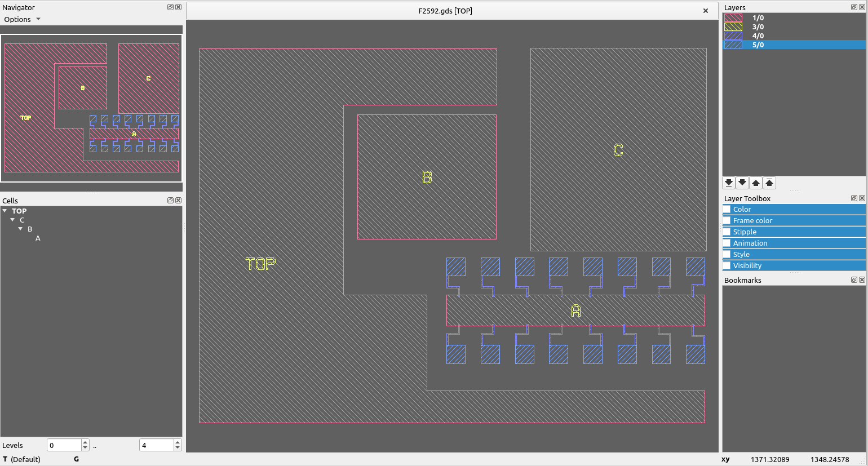The height and width of the screenshot is (466, 868).
Task: Undock the Layer Toolbox panel
Action: tap(854, 198)
